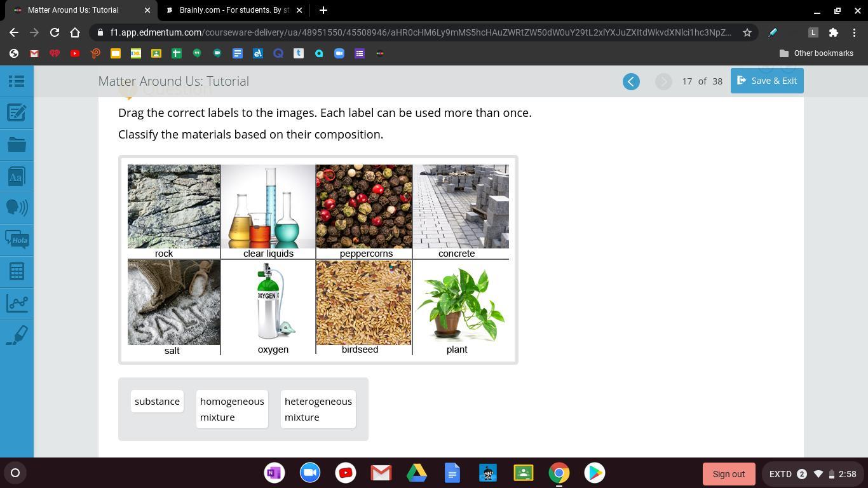Open the Gmail bookmark

[34, 53]
